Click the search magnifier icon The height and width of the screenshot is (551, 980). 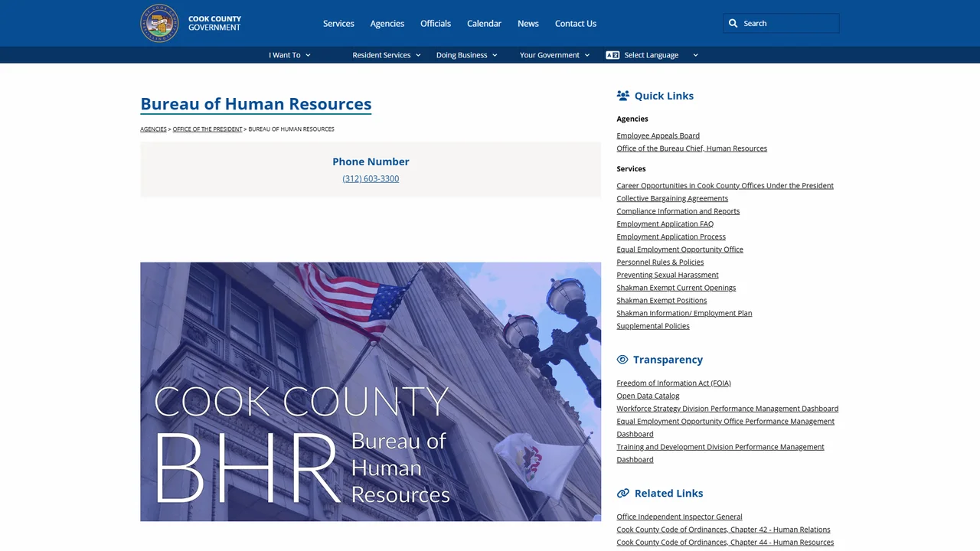point(733,23)
